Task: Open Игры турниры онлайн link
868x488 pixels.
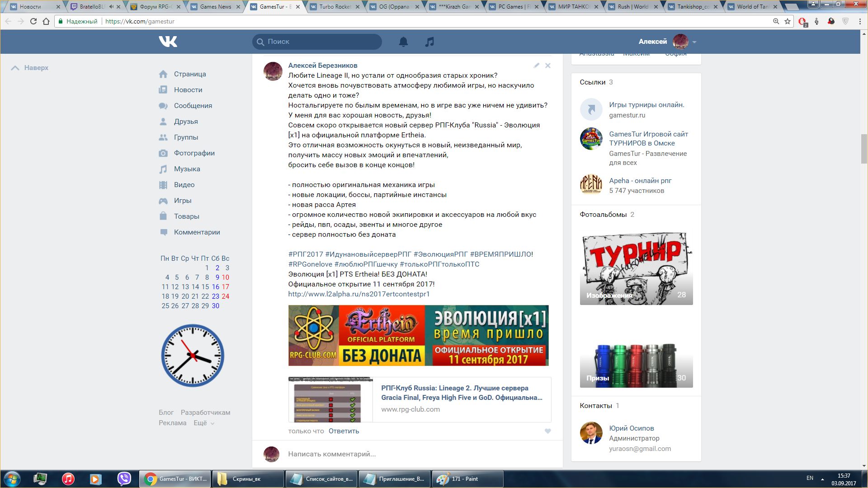Action: click(x=646, y=105)
